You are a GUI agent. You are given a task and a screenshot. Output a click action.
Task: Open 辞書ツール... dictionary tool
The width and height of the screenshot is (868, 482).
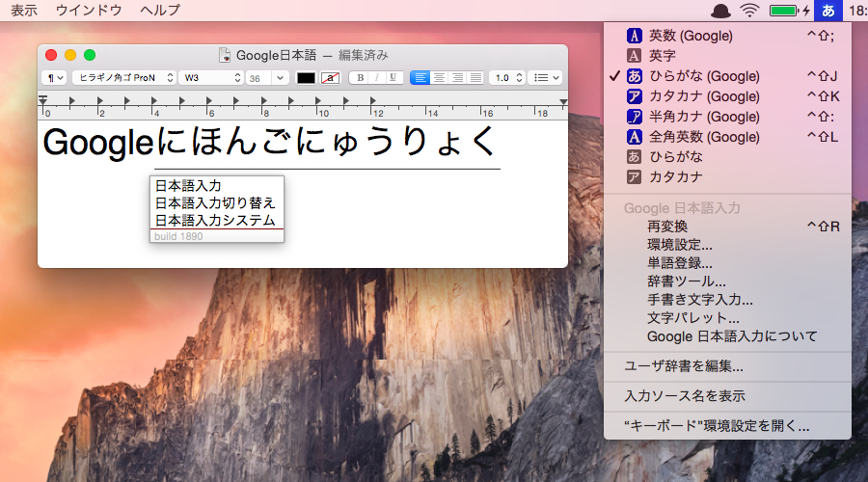tap(727, 281)
